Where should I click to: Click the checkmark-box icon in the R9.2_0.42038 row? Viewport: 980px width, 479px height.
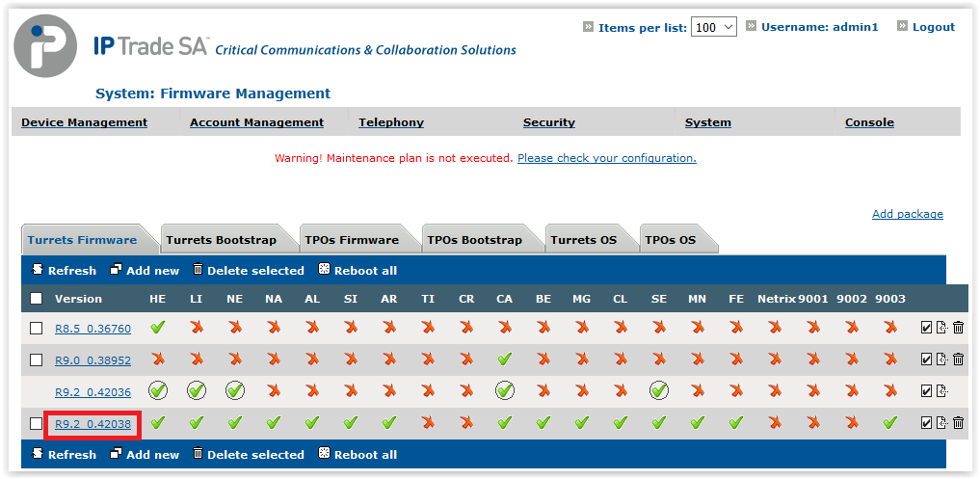[x=926, y=423]
